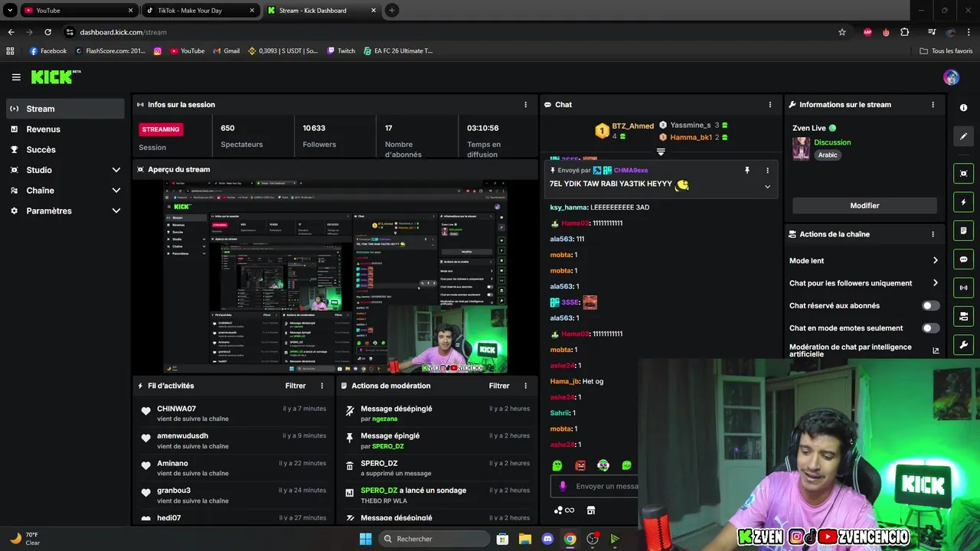This screenshot has height=551, width=980.
Task: Open the tab search dropdown arrow in Chrome
Action: pos(10,11)
